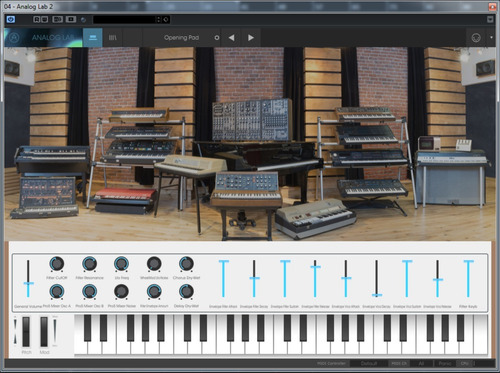Click the Opening Pad preset name
Image resolution: width=500 pixels, height=373 pixels.
click(181, 38)
